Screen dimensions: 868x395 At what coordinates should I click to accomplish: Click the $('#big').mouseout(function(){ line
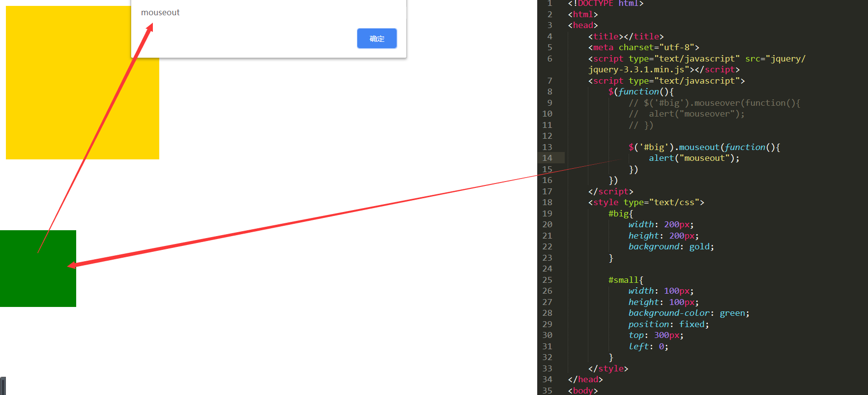(704, 147)
